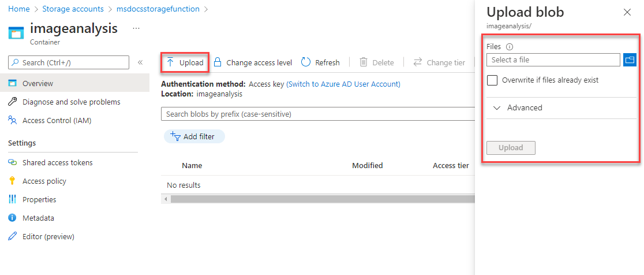The image size is (644, 275).
Task: Open the ellipsis menu beside imageanalysis
Action: point(136,28)
